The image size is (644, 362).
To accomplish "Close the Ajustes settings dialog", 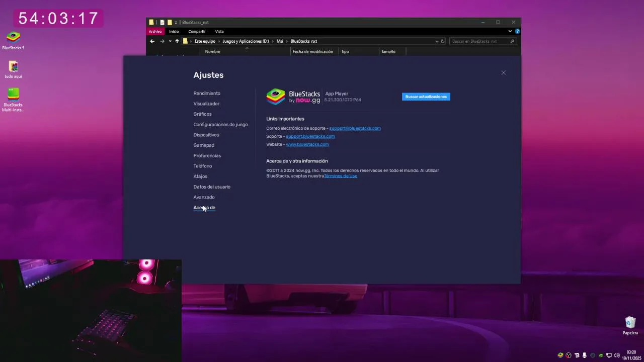I will [x=503, y=73].
